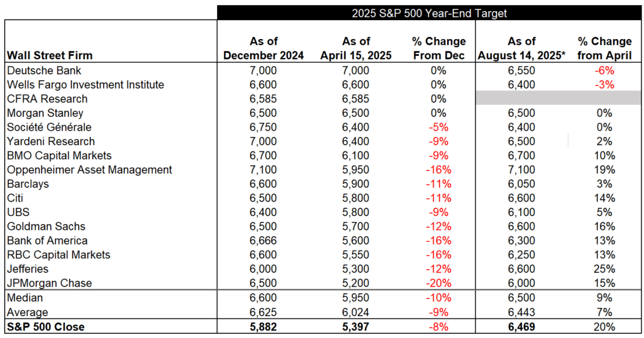
Task: Click the Deutsche Bank firm name cell
Action: click(44, 71)
